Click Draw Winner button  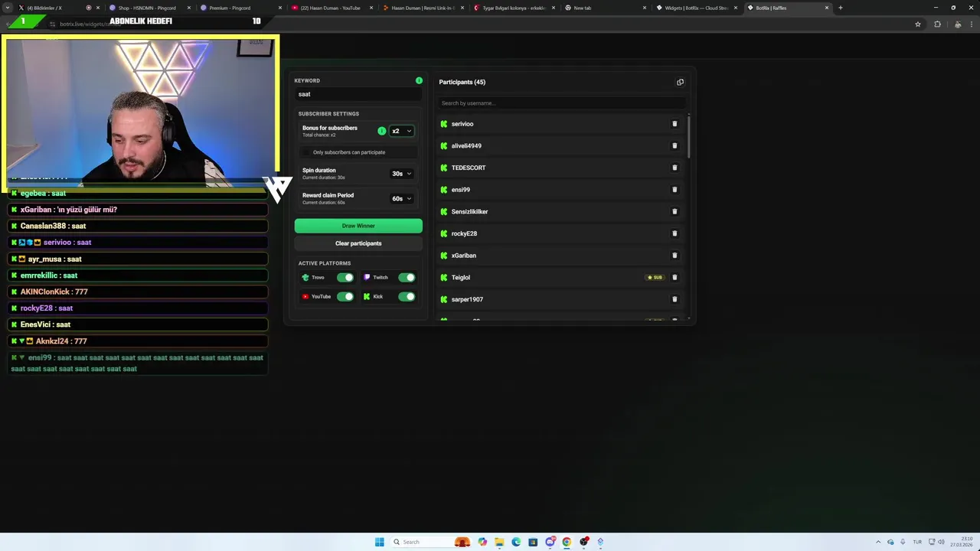pos(358,226)
